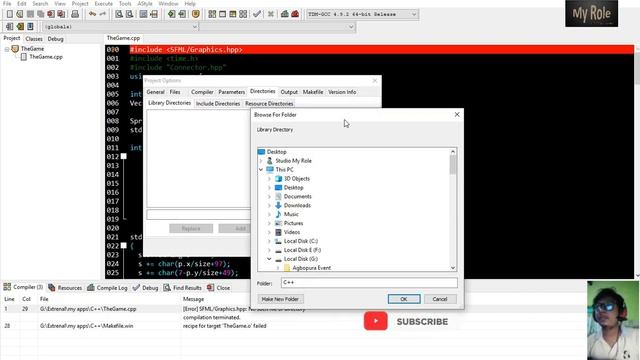Click the Print toolbar icon
The height and width of the screenshot is (360, 640).
(x=75, y=14)
